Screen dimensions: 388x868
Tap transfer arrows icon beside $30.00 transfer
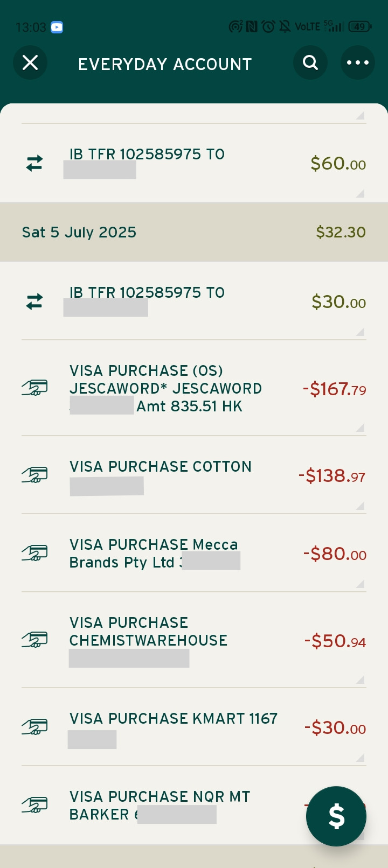pyautogui.click(x=34, y=302)
